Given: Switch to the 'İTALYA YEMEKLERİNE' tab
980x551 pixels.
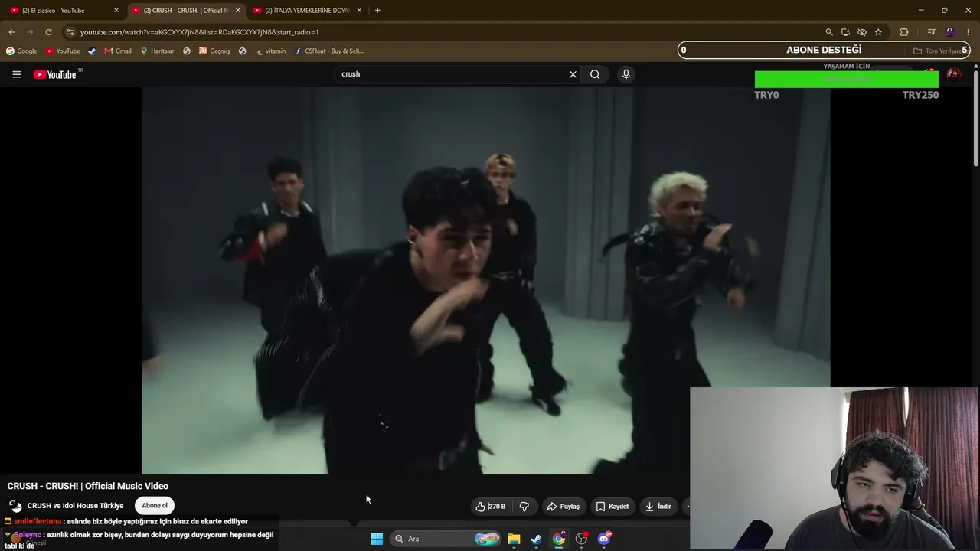Looking at the screenshot, I should 306,11.
